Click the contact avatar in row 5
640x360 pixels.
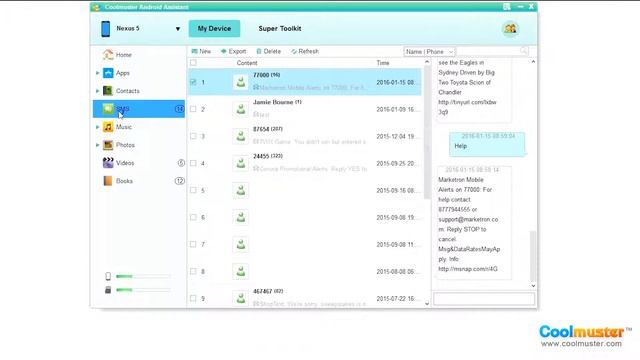241,190
